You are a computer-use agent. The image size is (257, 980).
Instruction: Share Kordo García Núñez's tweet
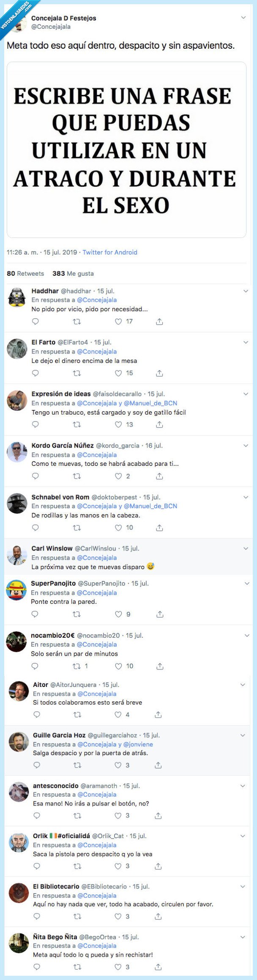coord(159,476)
